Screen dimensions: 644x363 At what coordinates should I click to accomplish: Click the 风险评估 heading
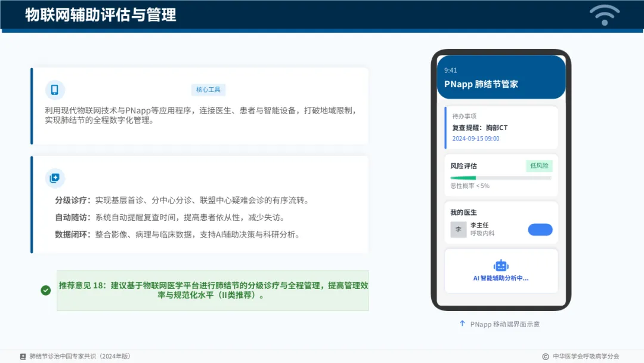point(464,166)
